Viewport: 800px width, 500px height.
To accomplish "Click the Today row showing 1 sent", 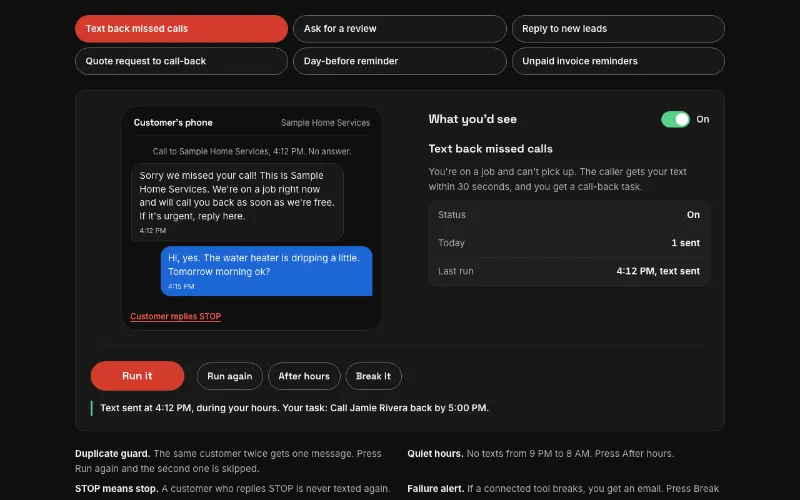I will click(x=569, y=243).
